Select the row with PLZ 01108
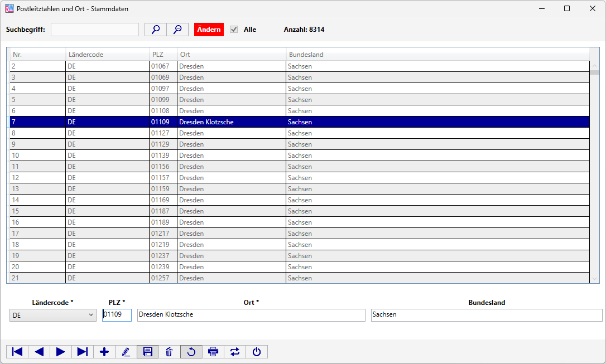Screen dimensions: 606x364 pos(300,111)
